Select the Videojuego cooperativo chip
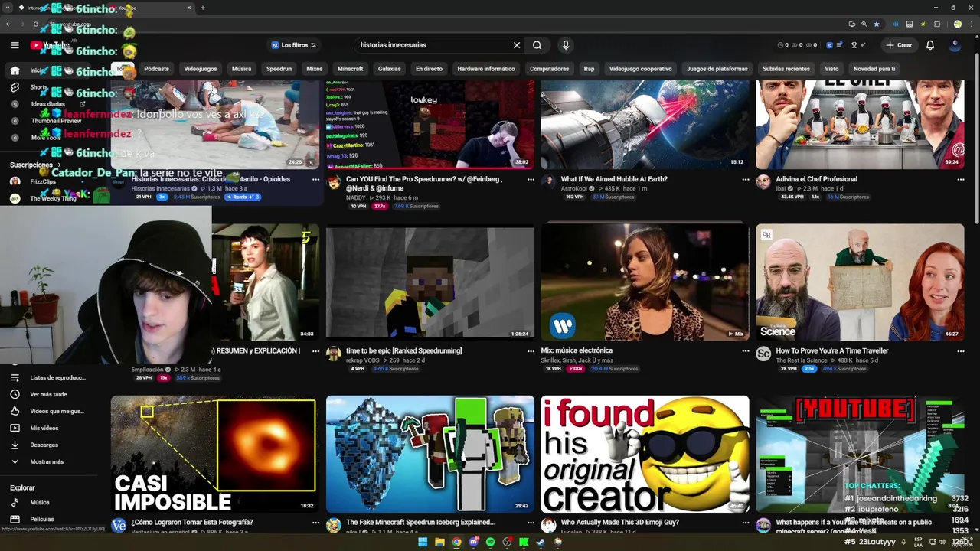The width and height of the screenshot is (980, 551). pos(640,69)
